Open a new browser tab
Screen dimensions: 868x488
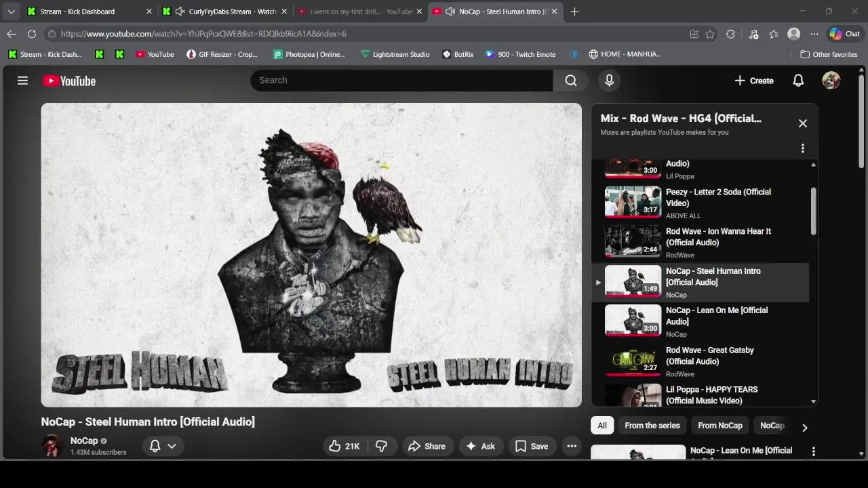click(x=574, y=12)
